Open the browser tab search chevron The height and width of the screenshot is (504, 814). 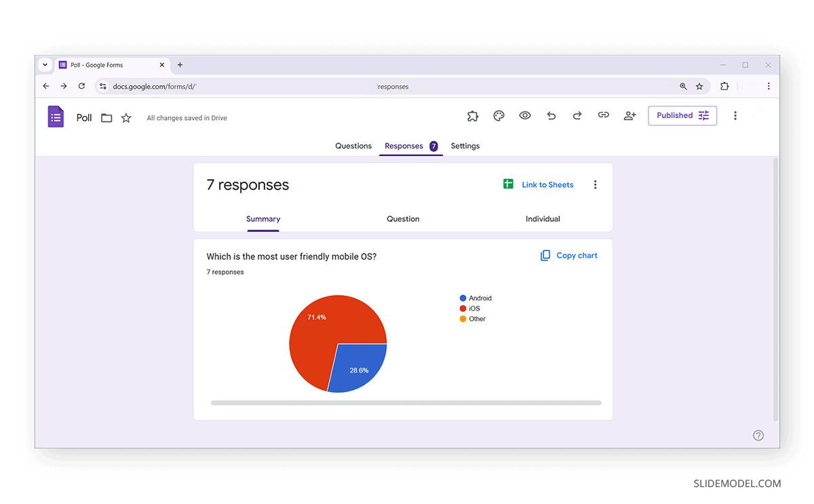(x=45, y=64)
